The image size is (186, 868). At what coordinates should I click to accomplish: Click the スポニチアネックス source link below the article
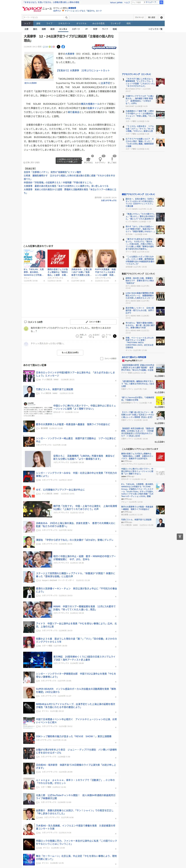point(109,201)
